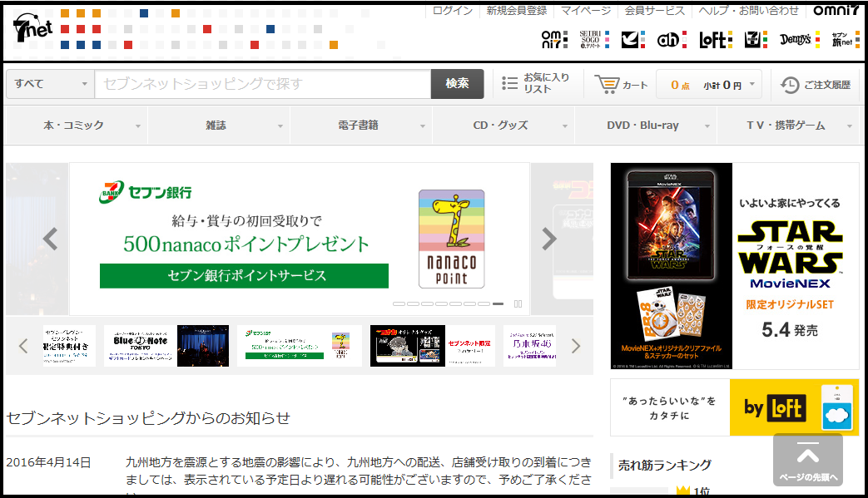Click the 7net logo
Image resolution: width=868 pixels, height=498 pixels.
32,27
